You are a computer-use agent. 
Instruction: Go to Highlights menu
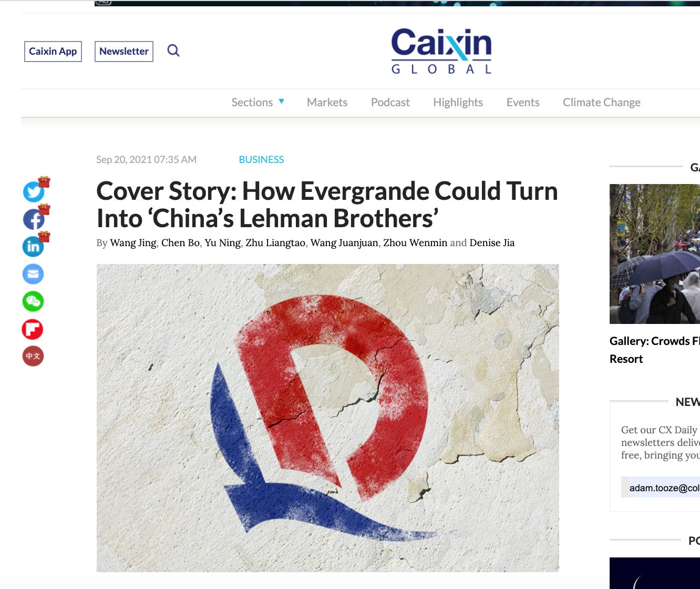(x=458, y=103)
